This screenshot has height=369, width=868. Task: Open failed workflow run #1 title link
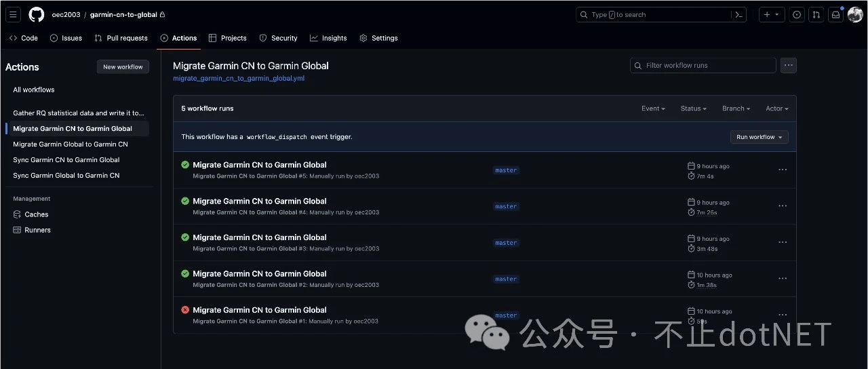click(260, 310)
